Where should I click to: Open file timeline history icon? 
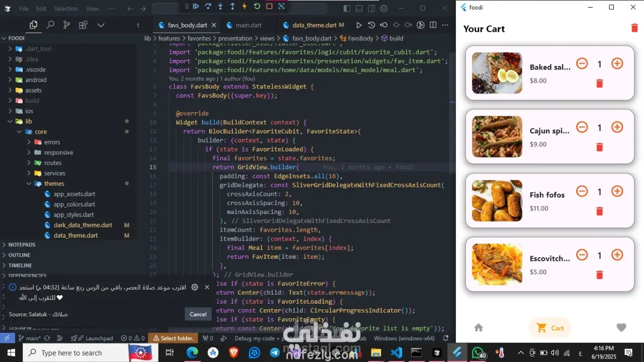click(x=371, y=25)
